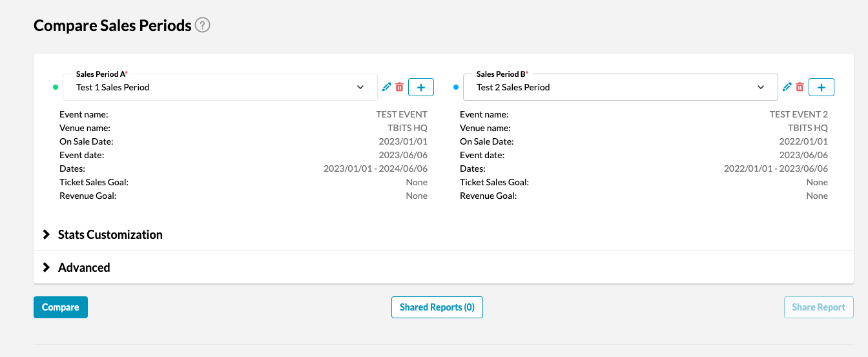
Task: Click the help icon beside Compare Sales Periods
Action: 203,25
